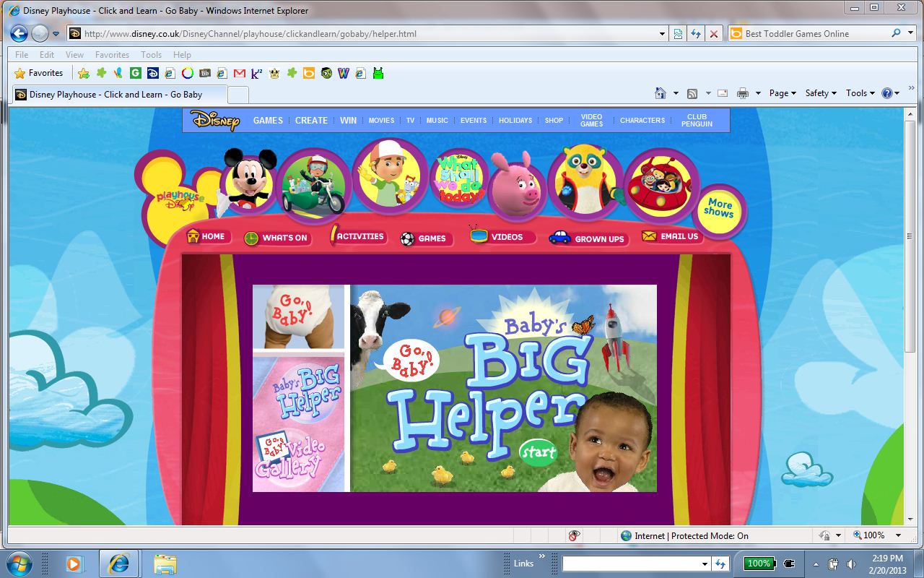
Task: Click the Favorites star button
Action: tap(39, 73)
